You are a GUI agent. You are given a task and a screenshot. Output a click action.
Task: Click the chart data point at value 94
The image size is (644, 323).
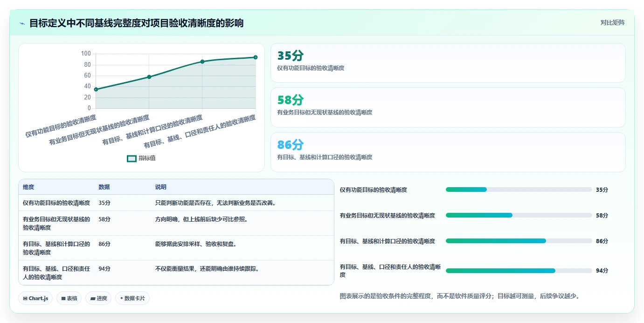tap(256, 57)
